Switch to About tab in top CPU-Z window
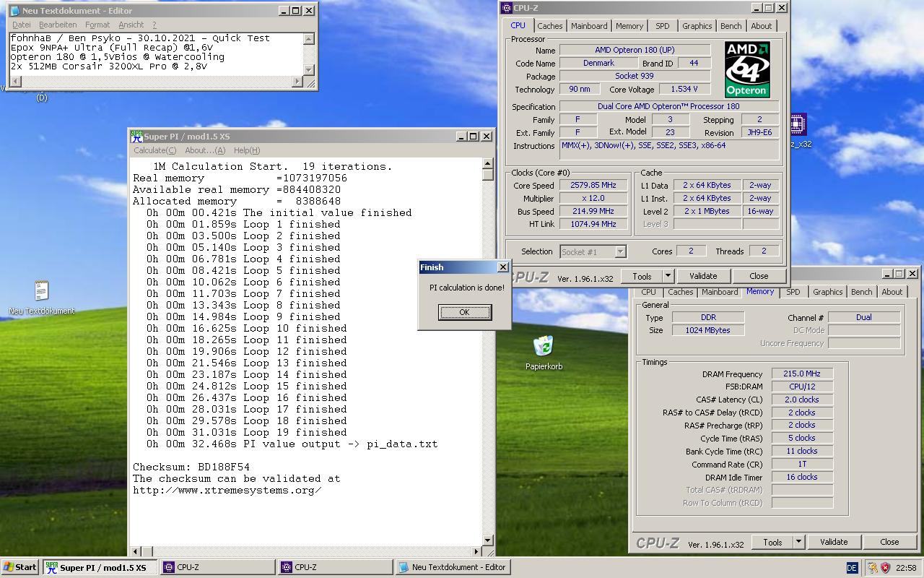924x578 pixels. click(x=761, y=25)
